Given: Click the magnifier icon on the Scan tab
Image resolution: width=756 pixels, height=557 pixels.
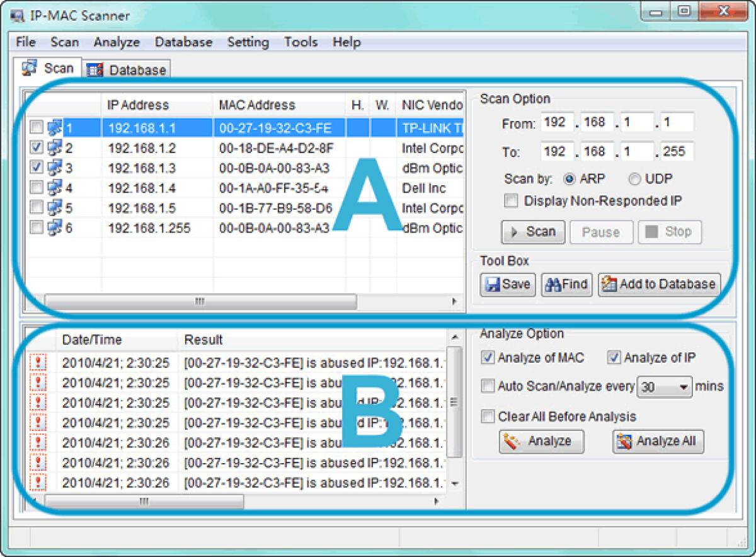Looking at the screenshot, I should click(30, 67).
